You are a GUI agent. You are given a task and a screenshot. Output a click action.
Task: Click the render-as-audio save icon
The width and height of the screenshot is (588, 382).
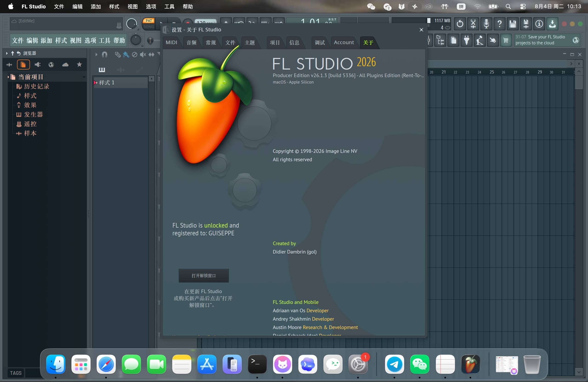tap(526, 24)
